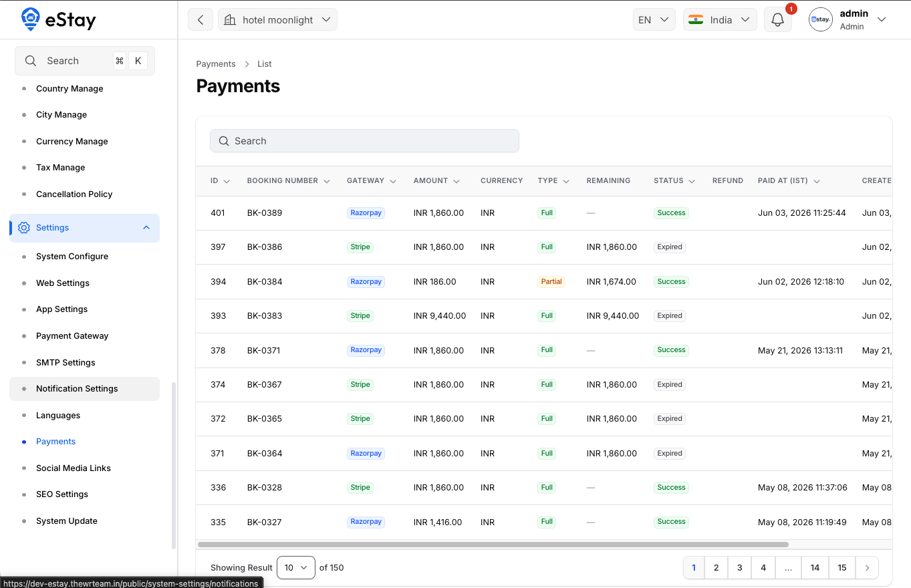
Task: Click the Payments breadcrumb link
Action: coord(216,64)
